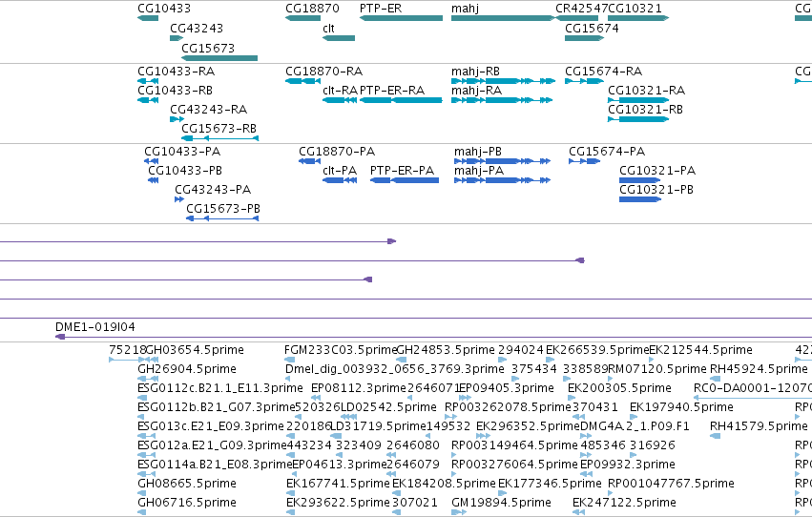The width and height of the screenshot is (812, 517).
Task: Click the mahj-RA transcript
Action: click(502, 100)
